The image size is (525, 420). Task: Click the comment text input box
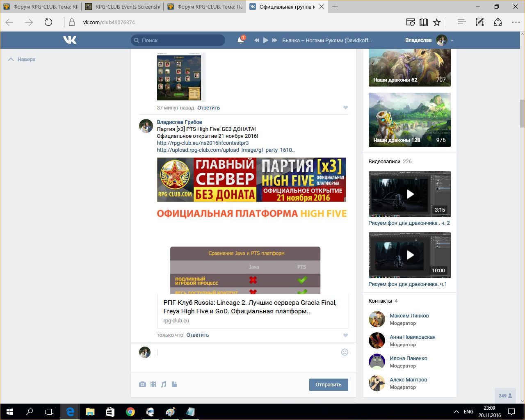tap(246, 352)
